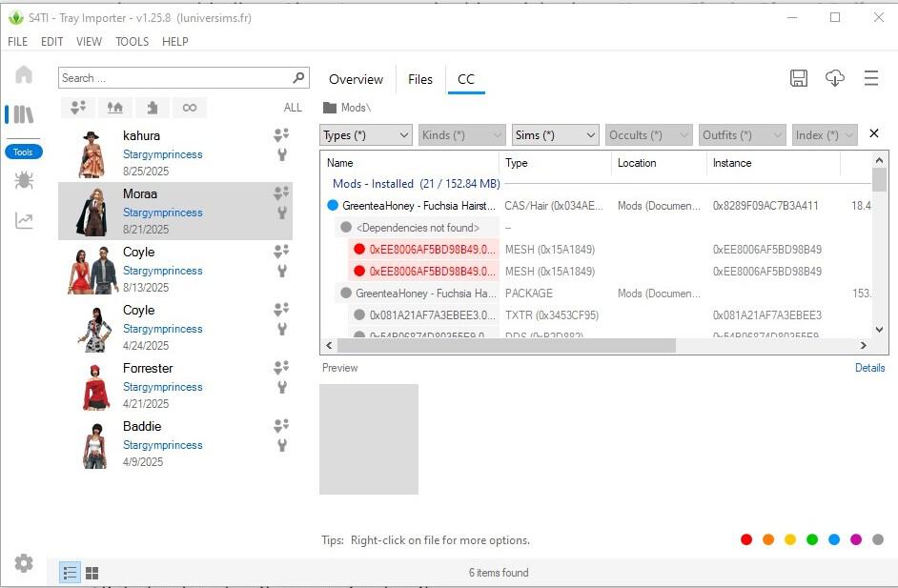Expand the Types (*) dropdown
This screenshot has width=898, height=588.
click(366, 135)
